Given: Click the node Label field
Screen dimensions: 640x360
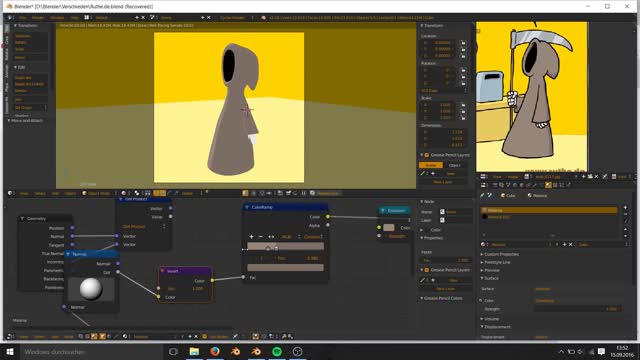Looking at the screenshot, I should 458,220.
